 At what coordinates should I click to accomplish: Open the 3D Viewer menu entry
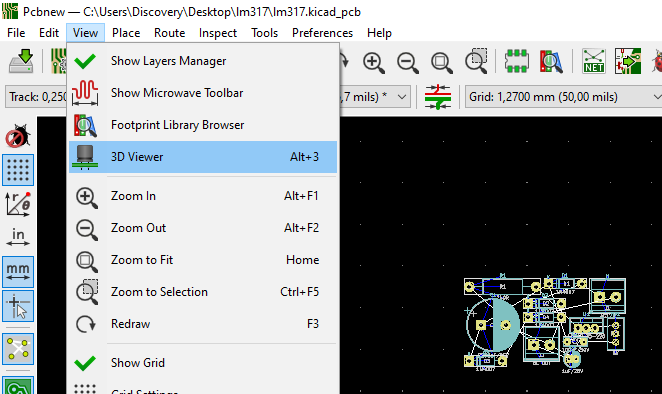203,157
